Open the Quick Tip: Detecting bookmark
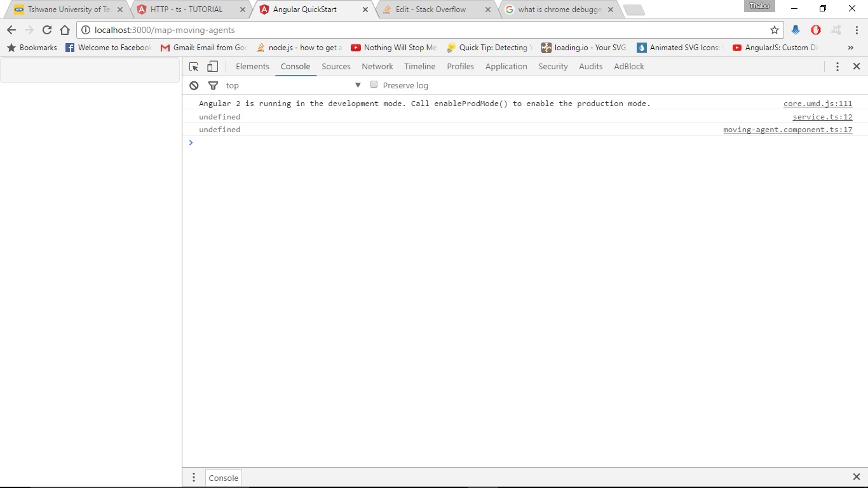This screenshot has width=868, height=488. pyautogui.click(x=489, y=48)
